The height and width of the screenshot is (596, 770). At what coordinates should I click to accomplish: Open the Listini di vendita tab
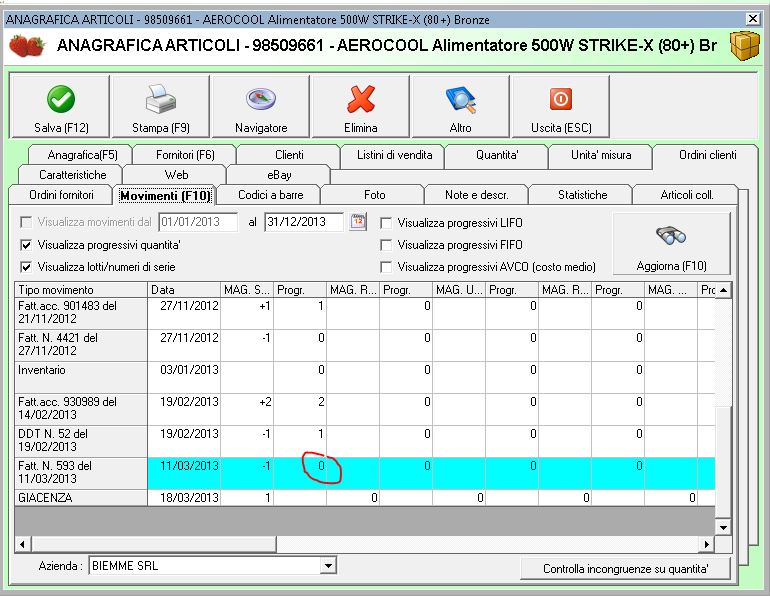tap(394, 155)
